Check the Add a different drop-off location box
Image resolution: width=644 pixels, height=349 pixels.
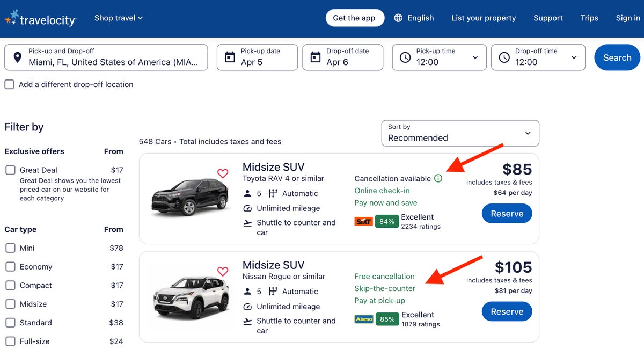coord(9,84)
